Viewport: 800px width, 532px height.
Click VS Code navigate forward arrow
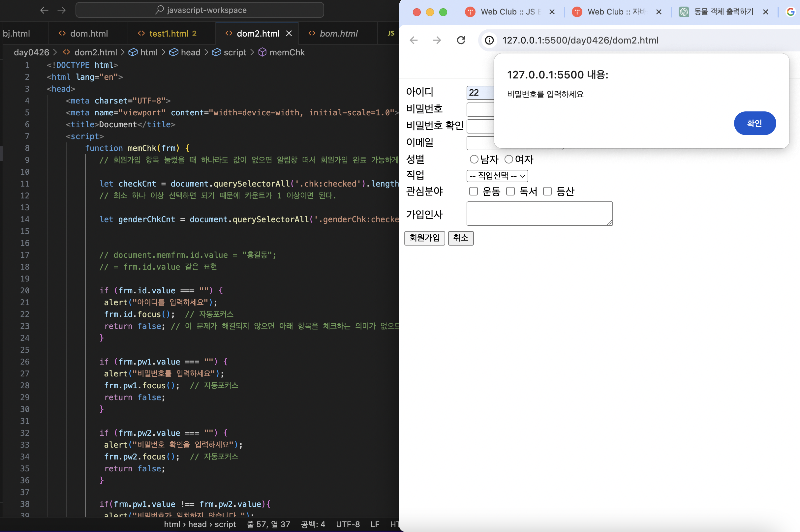[x=61, y=10]
